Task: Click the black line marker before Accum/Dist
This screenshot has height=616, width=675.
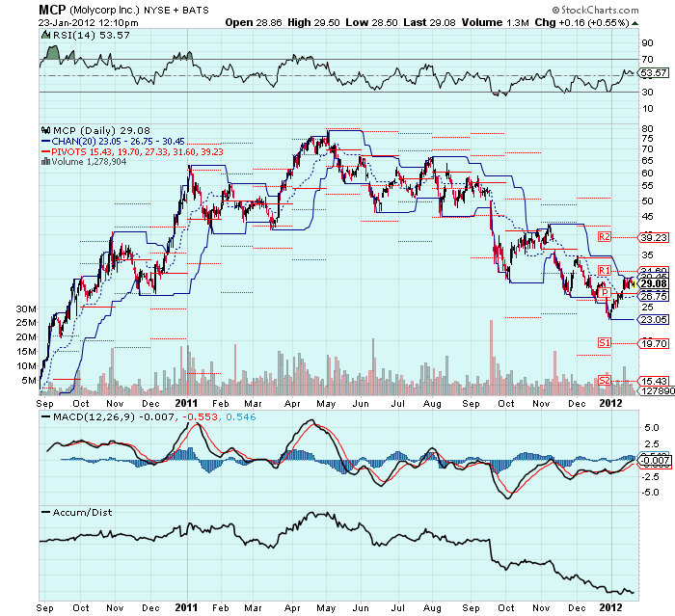Action: [x=45, y=512]
